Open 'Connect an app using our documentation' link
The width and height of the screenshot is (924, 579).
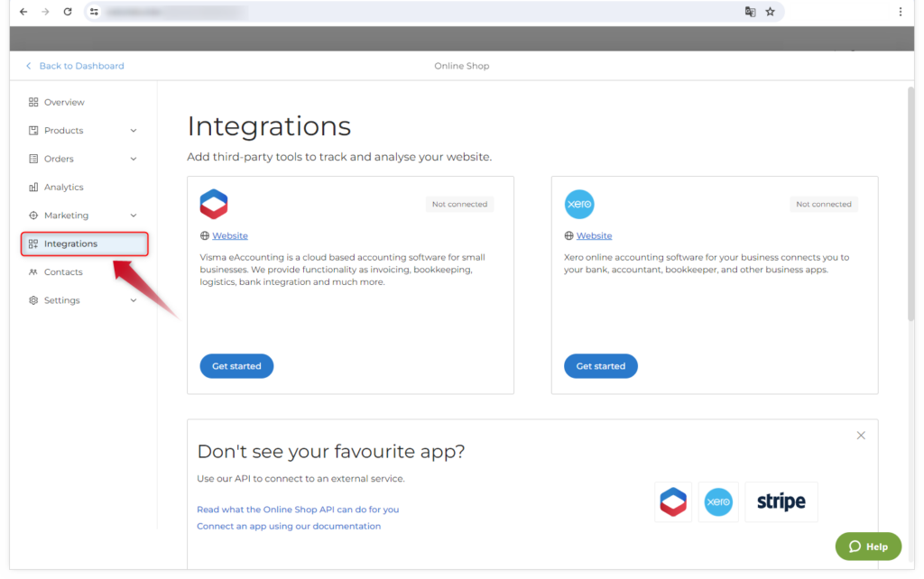(x=289, y=526)
